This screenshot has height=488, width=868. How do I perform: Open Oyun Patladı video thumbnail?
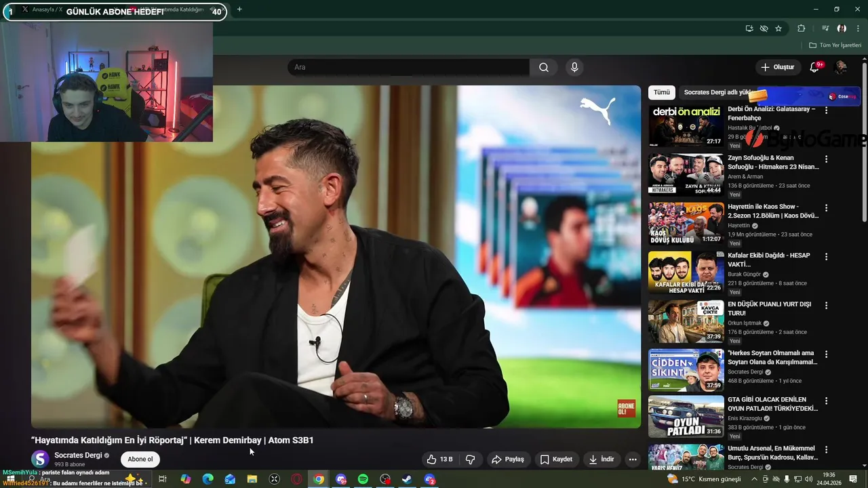(x=686, y=416)
